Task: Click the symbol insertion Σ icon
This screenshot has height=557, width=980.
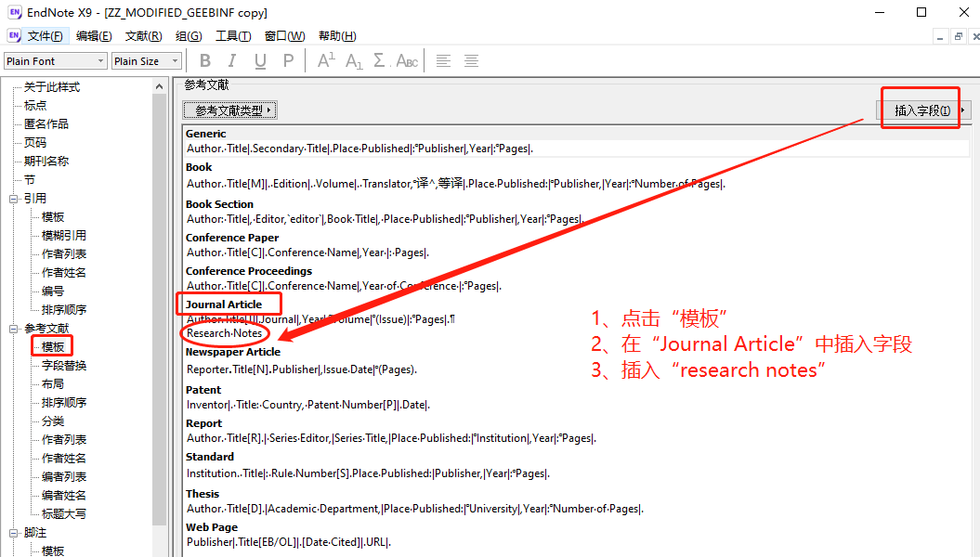Action: tap(381, 60)
